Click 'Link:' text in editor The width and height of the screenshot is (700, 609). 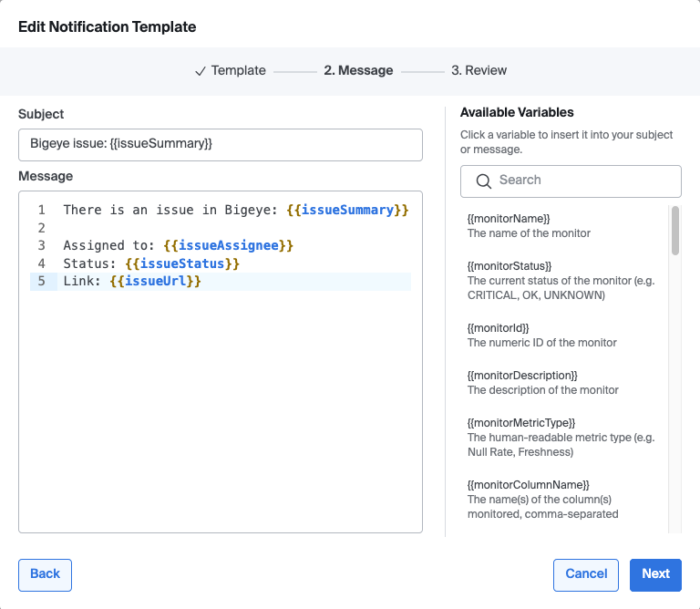82,282
